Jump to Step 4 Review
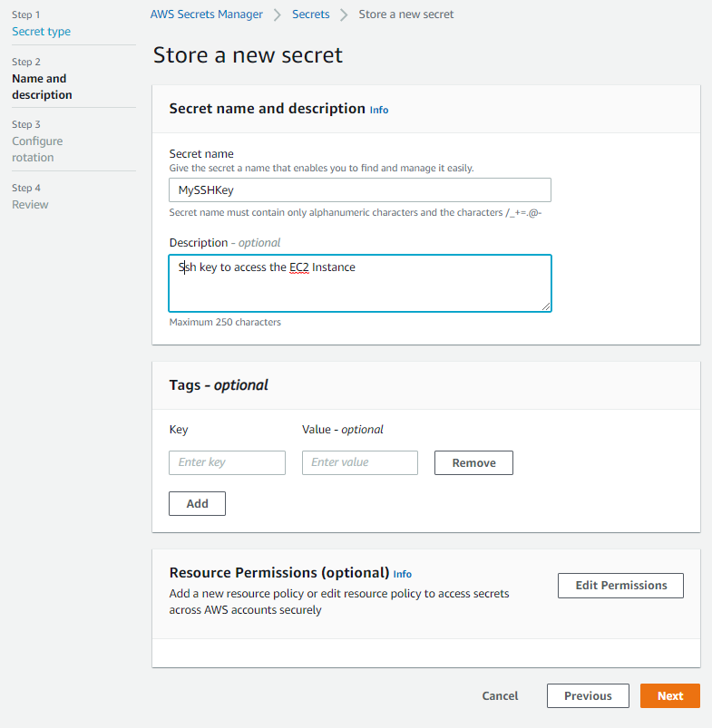Image resolution: width=712 pixels, height=728 pixels. coord(30,204)
